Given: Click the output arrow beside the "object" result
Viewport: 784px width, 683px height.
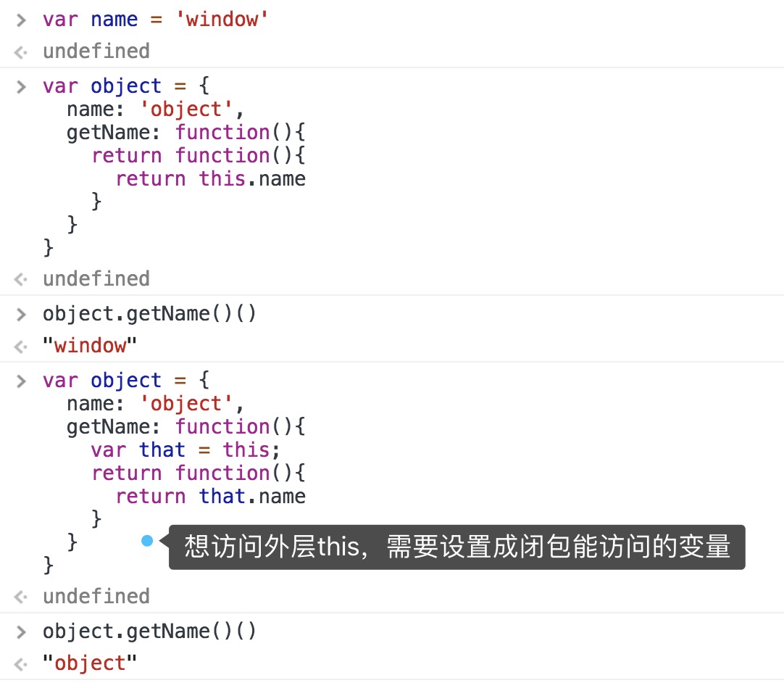Looking at the screenshot, I should click(22, 663).
